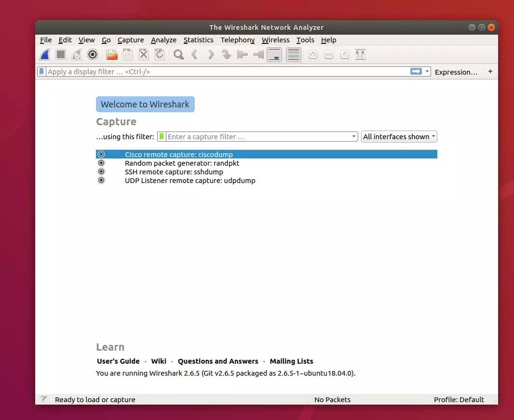Click gear icon beside udpdump
514x420 pixels.
pos(101,180)
